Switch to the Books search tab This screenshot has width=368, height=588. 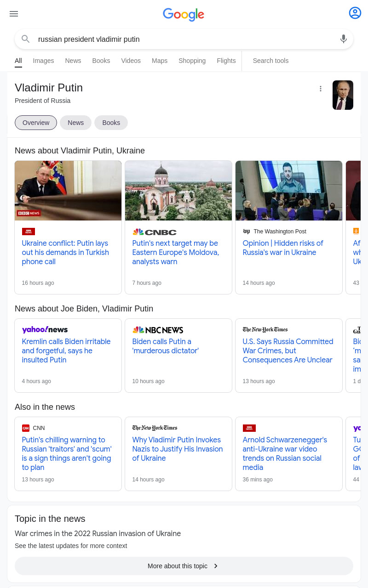pyautogui.click(x=101, y=61)
